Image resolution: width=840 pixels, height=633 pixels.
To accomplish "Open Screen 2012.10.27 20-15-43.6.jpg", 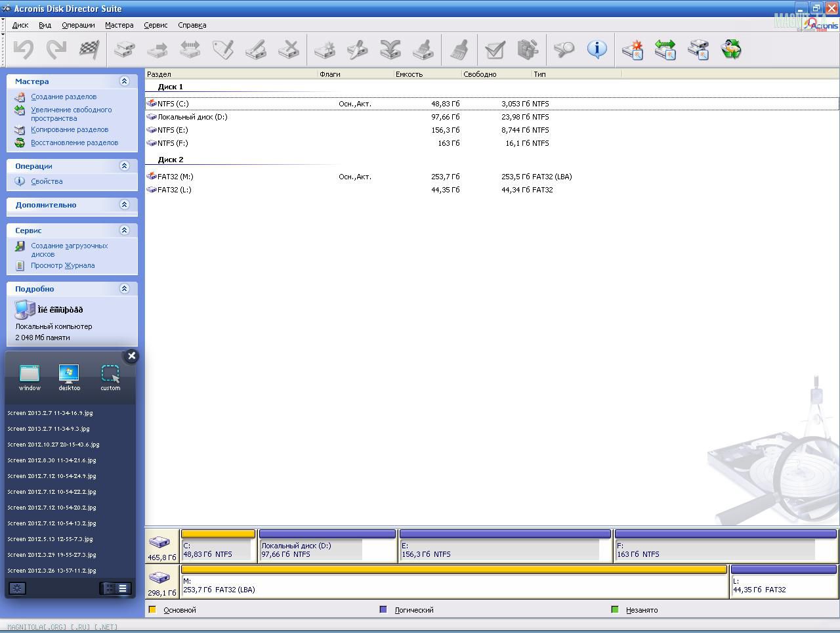I will (x=53, y=445).
